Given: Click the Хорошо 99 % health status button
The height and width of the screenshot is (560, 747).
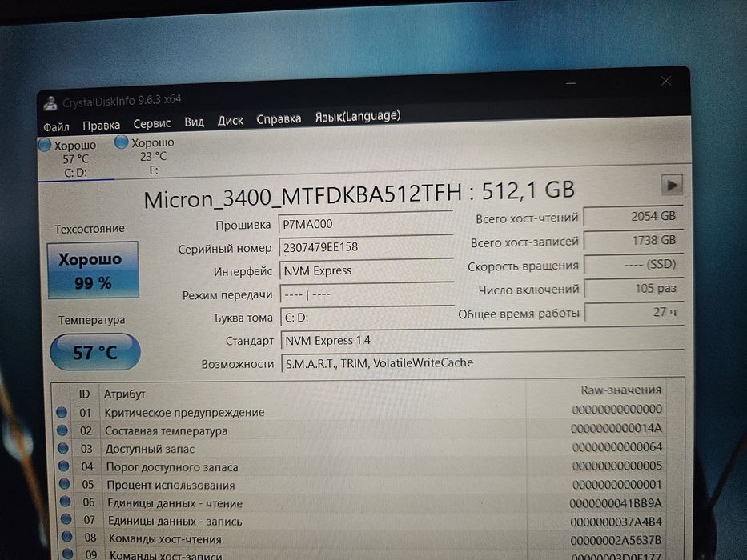Looking at the screenshot, I should coord(93,270).
